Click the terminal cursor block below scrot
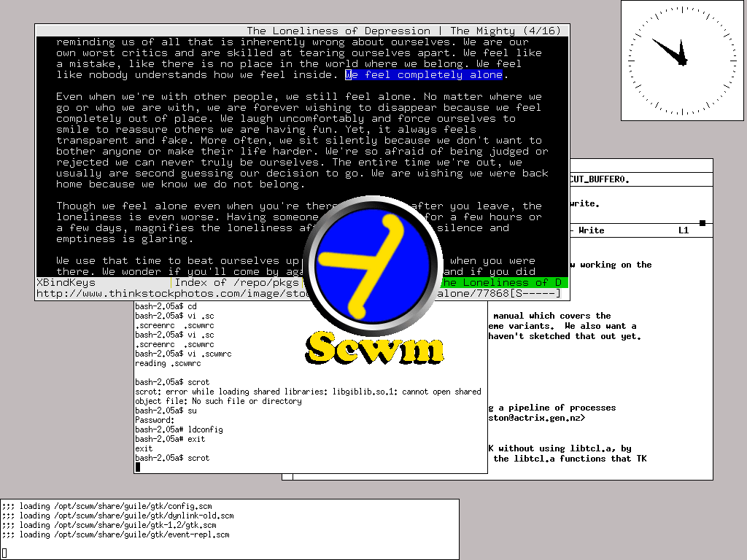Image resolution: width=747 pixels, height=560 pixels. [138, 467]
